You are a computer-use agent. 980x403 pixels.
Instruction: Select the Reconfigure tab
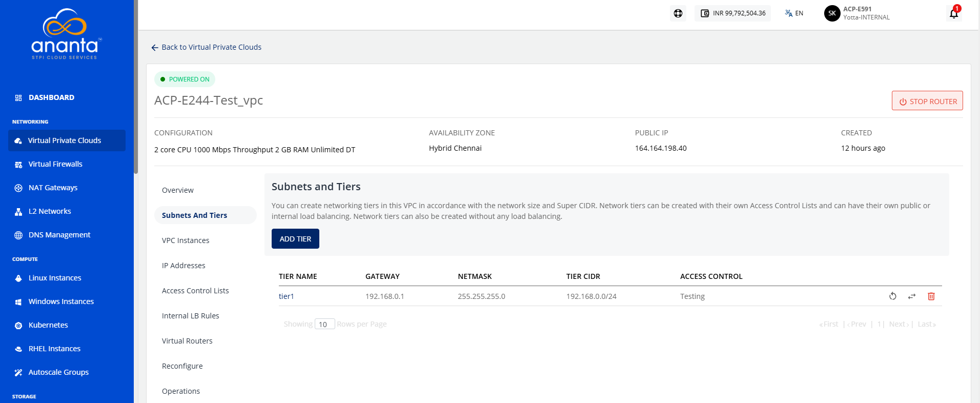tap(182, 366)
